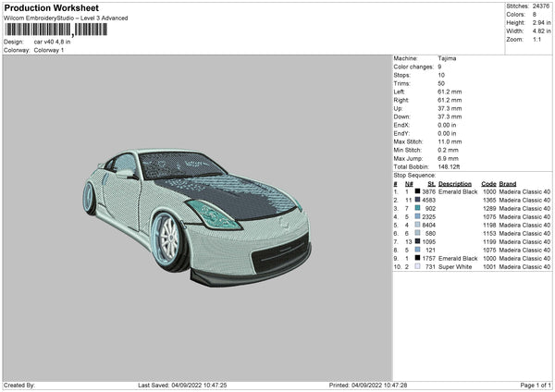Click the Stop Sequence label
555x392 pixels.
pos(413,174)
